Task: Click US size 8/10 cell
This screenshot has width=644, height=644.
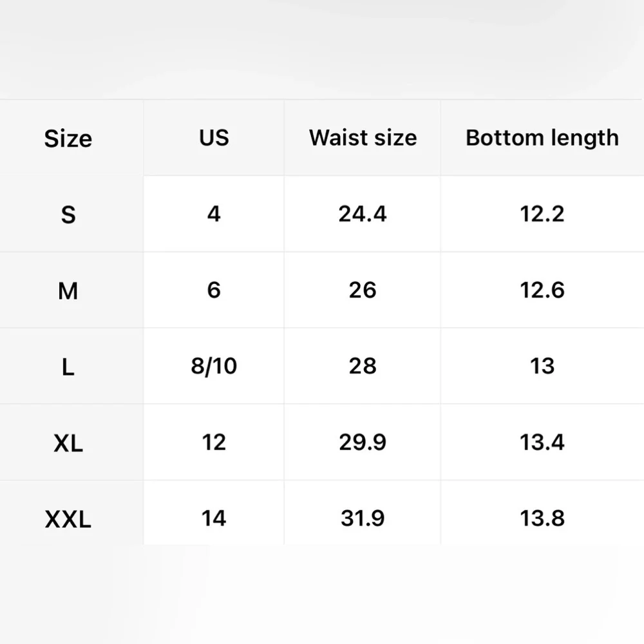Action: click(x=214, y=366)
